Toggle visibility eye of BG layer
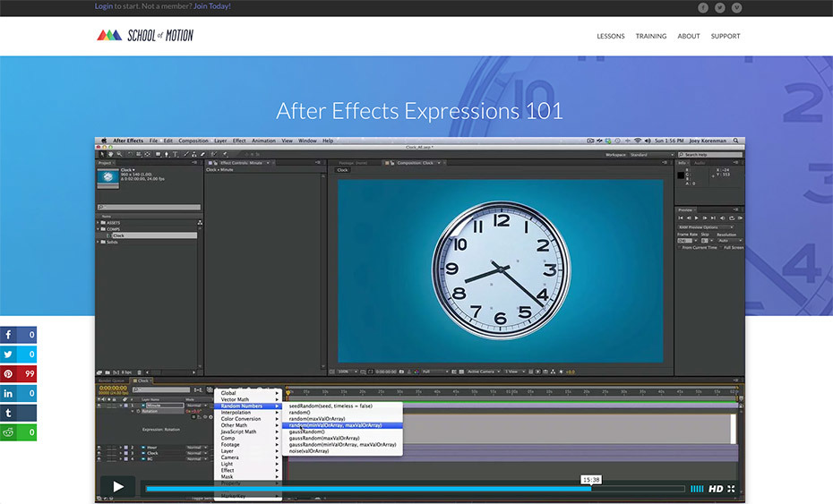The image size is (833, 504). click(x=99, y=459)
